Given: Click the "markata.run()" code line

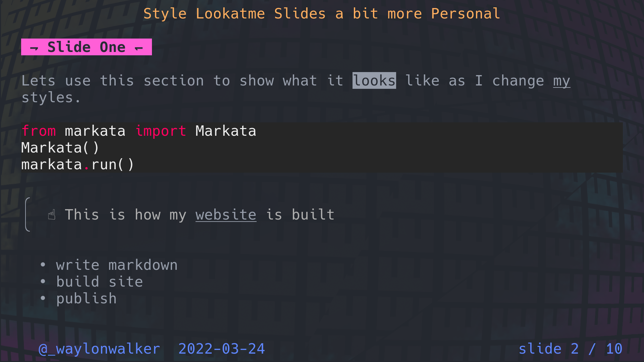Looking at the screenshot, I should (x=78, y=165).
